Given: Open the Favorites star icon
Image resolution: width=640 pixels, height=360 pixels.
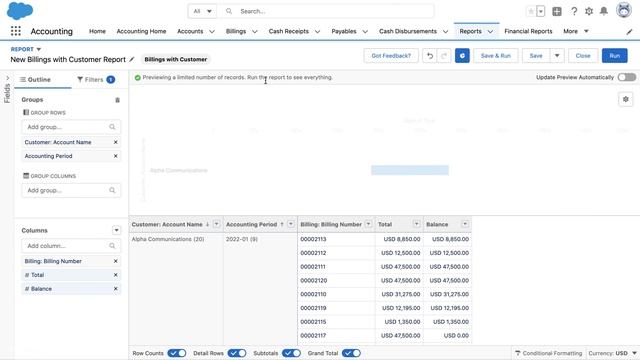Looking at the screenshot, I should click(x=531, y=11).
